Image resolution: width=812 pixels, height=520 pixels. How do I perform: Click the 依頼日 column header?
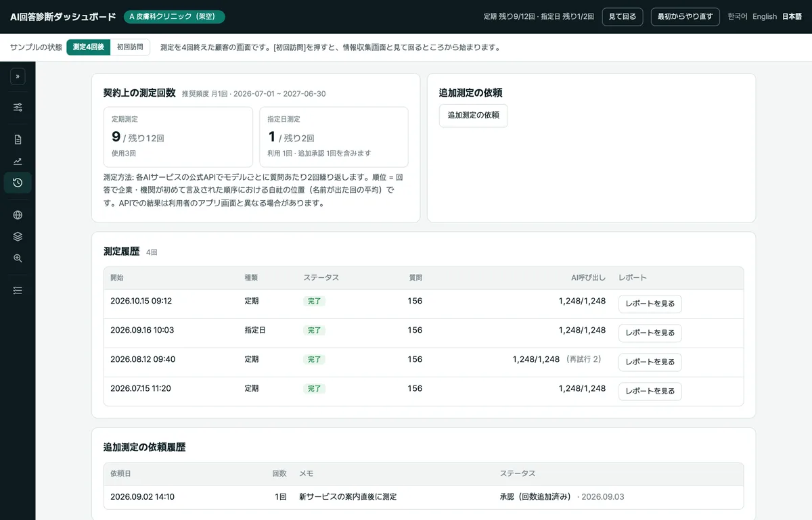[120, 474]
